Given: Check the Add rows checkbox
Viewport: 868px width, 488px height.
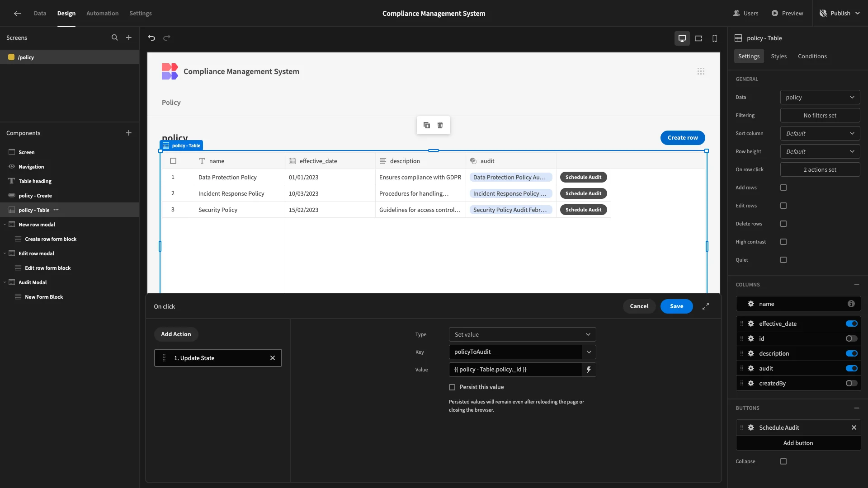Looking at the screenshot, I should pos(783,188).
